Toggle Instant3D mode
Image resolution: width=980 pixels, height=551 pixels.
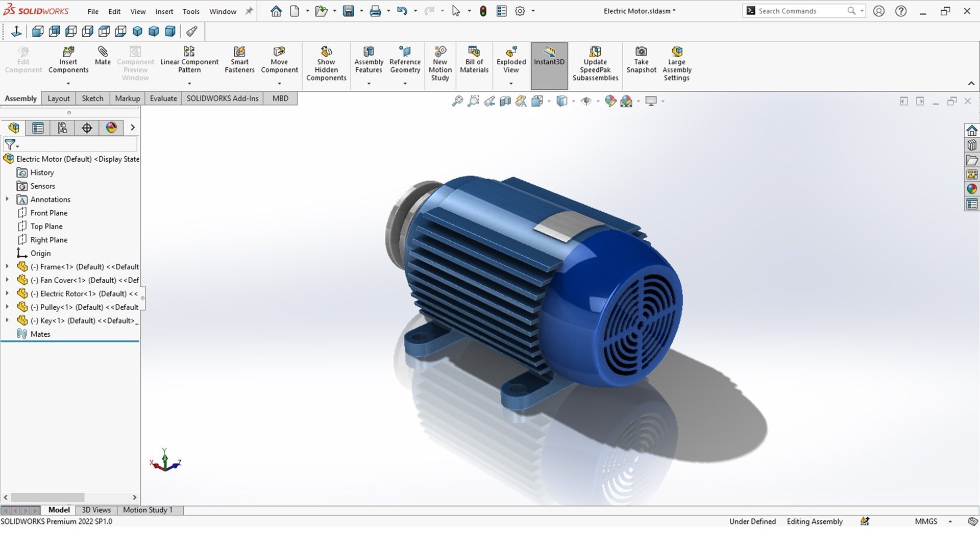pos(549,65)
